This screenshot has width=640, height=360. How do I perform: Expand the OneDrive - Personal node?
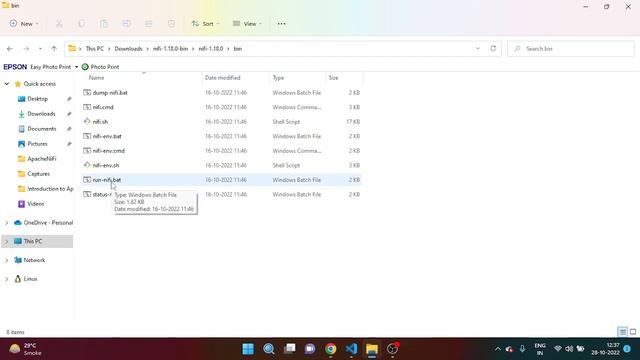[x=7, y=223]
